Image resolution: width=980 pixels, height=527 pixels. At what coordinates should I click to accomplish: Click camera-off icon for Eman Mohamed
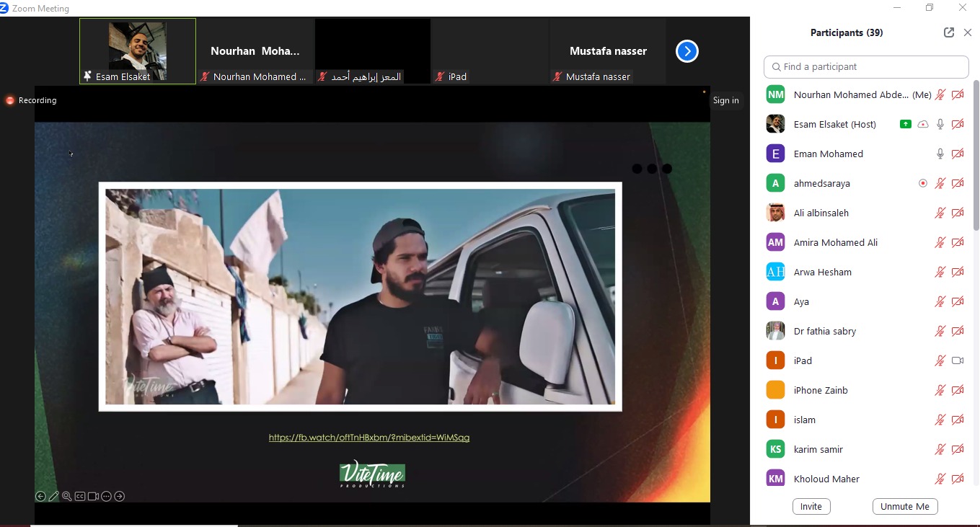coord(958,154)
